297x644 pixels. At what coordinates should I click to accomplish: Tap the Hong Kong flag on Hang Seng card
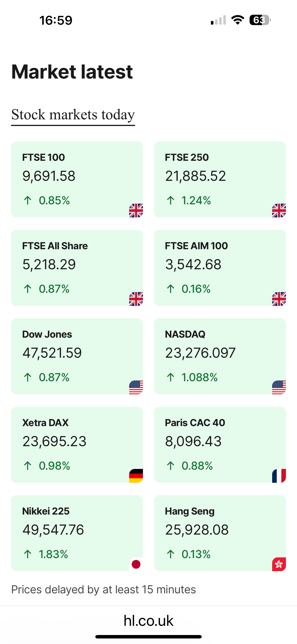click(x=279, y=564)
